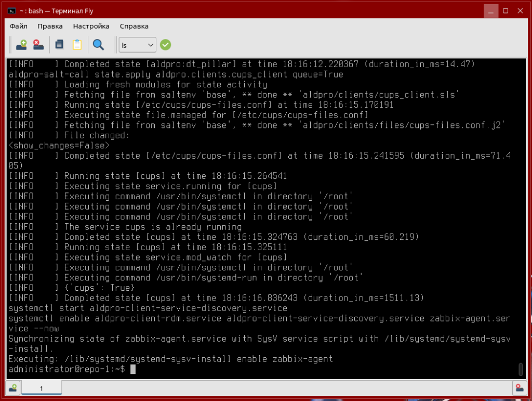Open the Файл menu
Viewport: 532px width, 401px height.
click(x=19, y=26)
